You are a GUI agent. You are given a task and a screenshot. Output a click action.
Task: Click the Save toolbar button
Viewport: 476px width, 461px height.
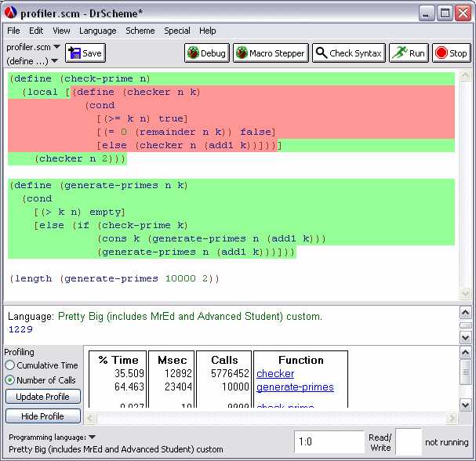point(85,53)
